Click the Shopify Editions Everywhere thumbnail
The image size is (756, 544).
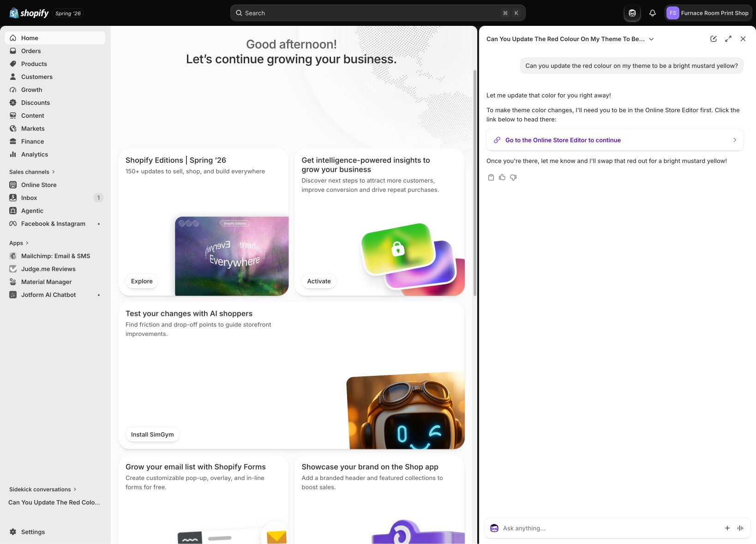coord(232,256)
